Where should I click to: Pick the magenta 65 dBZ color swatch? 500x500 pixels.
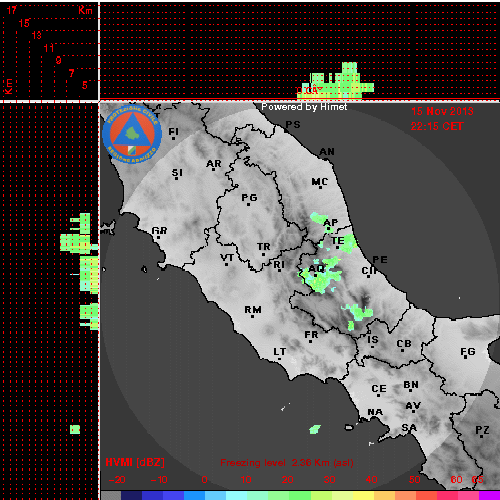pos(489,495)
